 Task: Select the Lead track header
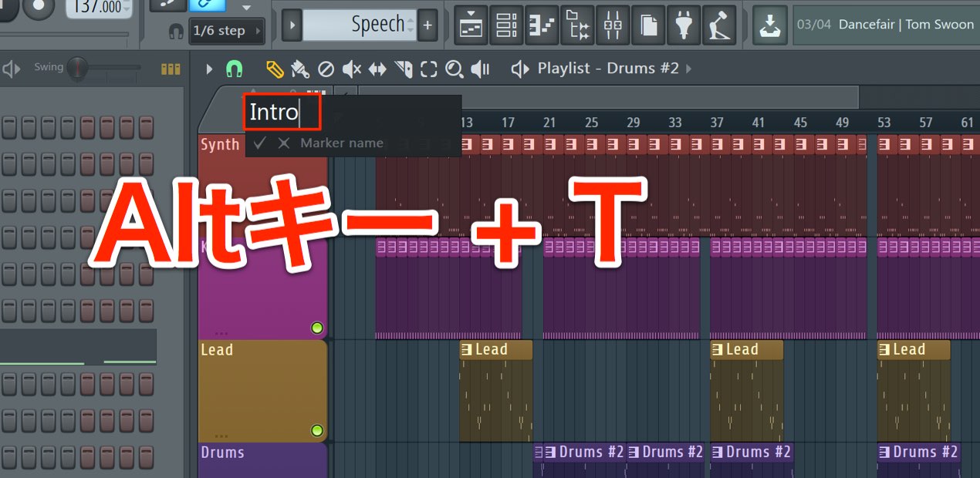click(x=262, y=392)
